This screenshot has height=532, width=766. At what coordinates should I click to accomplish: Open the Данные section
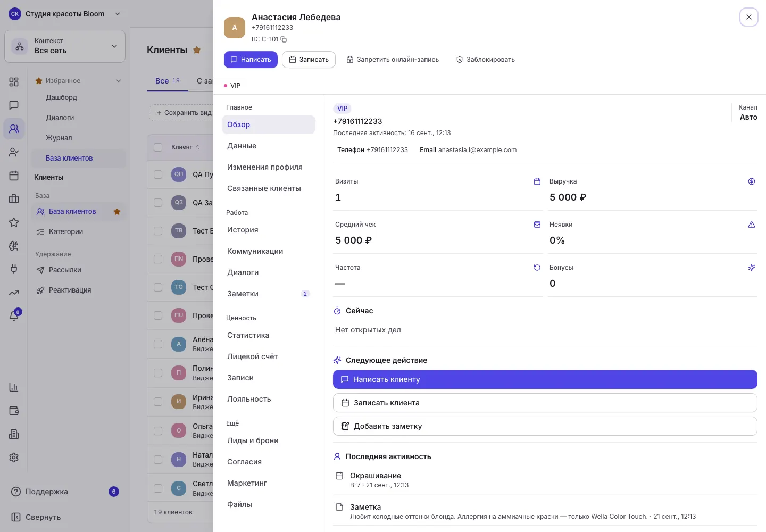(x=269, y=146)
